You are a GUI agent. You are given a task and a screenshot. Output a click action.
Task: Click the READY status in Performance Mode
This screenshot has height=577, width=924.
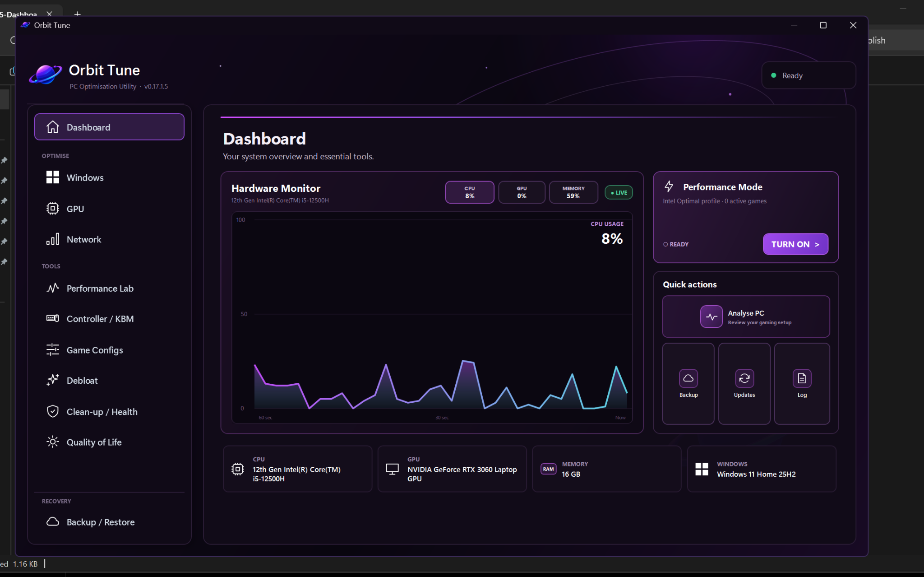pos(676,244)
